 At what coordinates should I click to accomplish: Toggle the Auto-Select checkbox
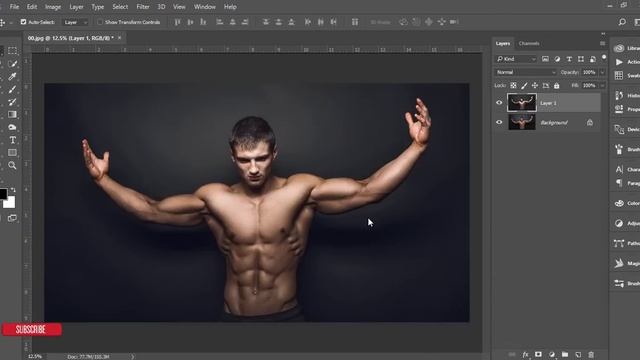click(23, 22)
